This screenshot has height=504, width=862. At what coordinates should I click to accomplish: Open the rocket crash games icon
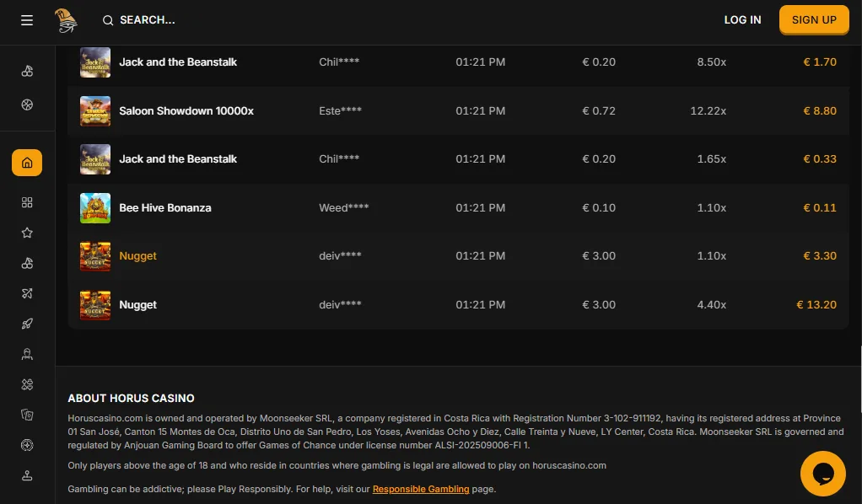pos(27,324)
